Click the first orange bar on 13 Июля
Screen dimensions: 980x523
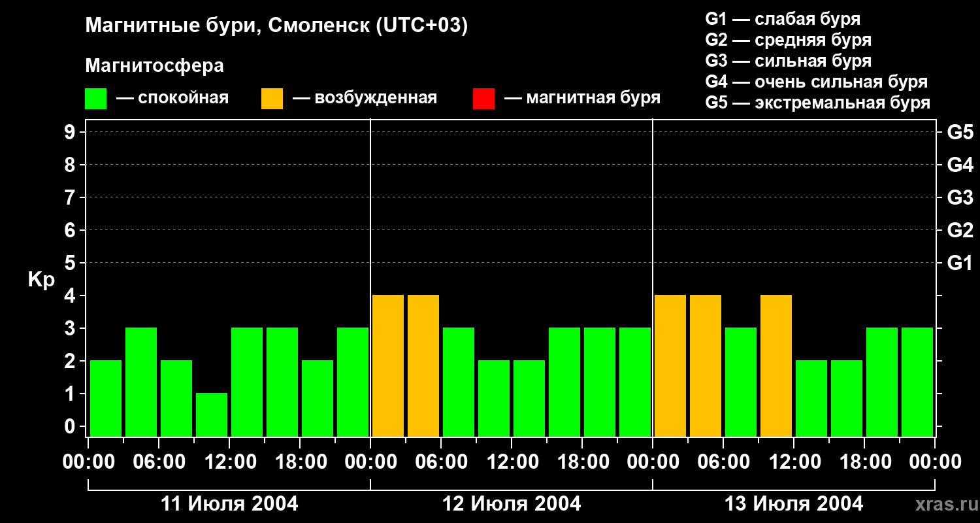670,365
